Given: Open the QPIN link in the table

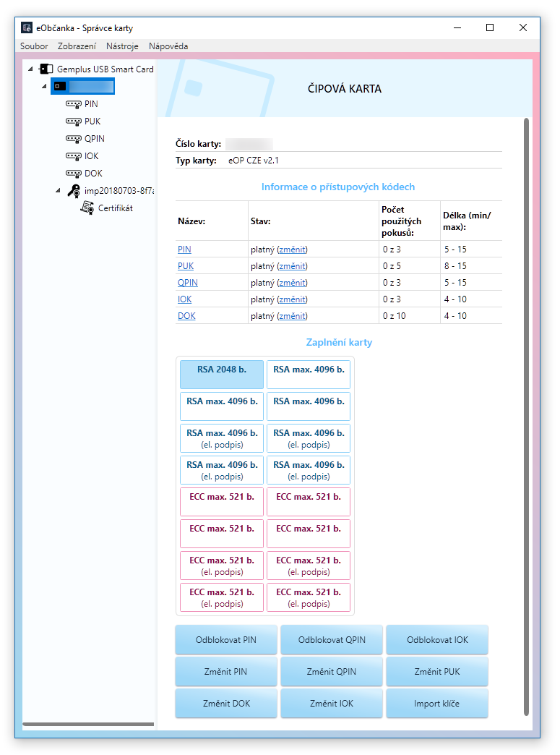Looking at the screenshot, I should pos(188,283).
